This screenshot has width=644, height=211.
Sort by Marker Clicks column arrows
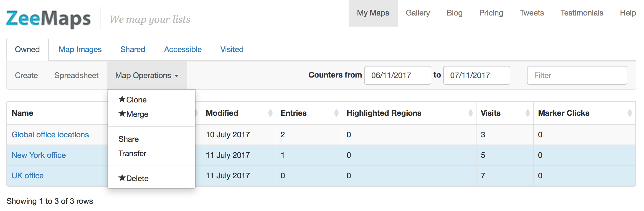pyautogui.click(x=630, y=113)
